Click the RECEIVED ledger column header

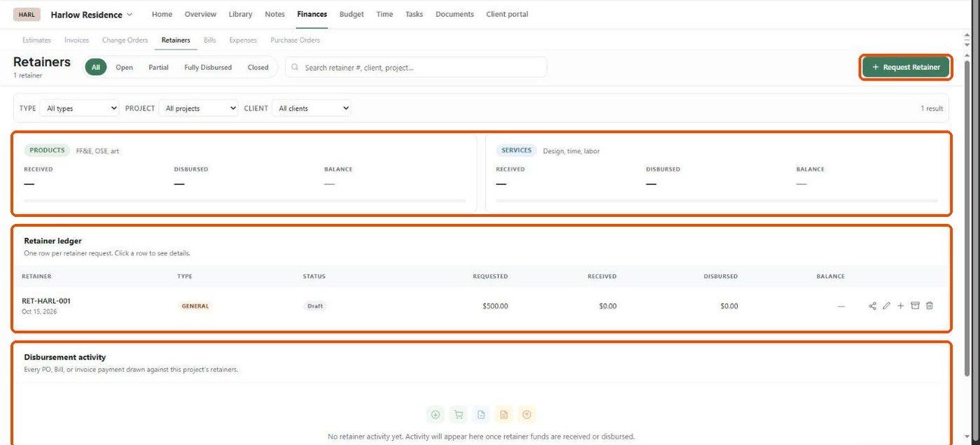(x=602, y=276)
